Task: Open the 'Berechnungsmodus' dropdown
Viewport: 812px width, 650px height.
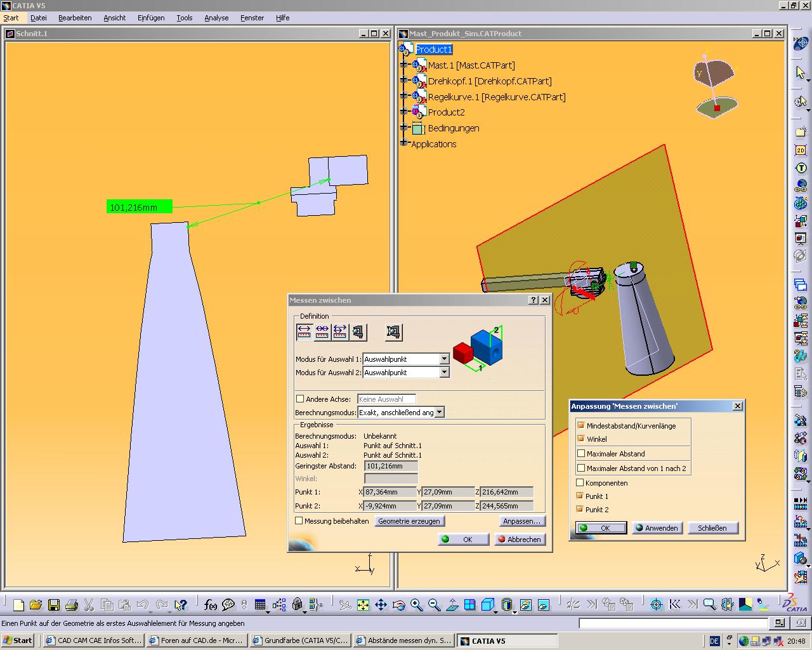Action: click(440, 413)
